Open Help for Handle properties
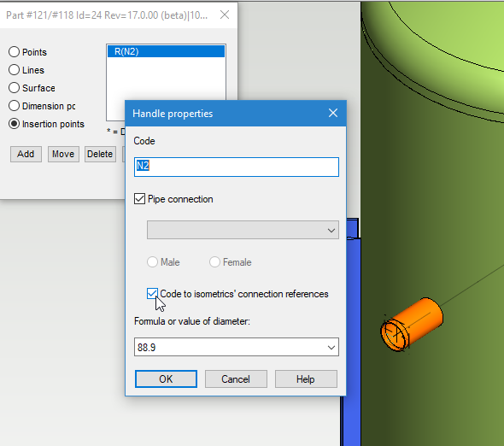 306,379
